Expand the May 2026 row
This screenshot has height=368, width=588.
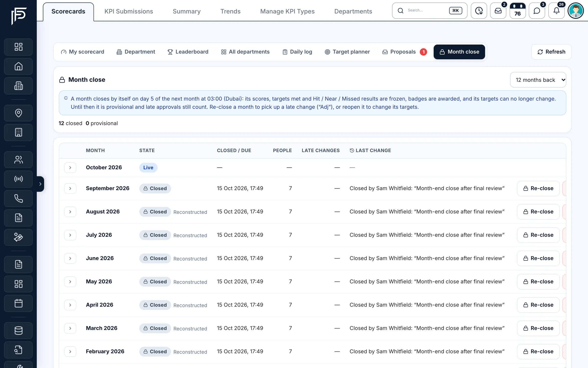70,282
